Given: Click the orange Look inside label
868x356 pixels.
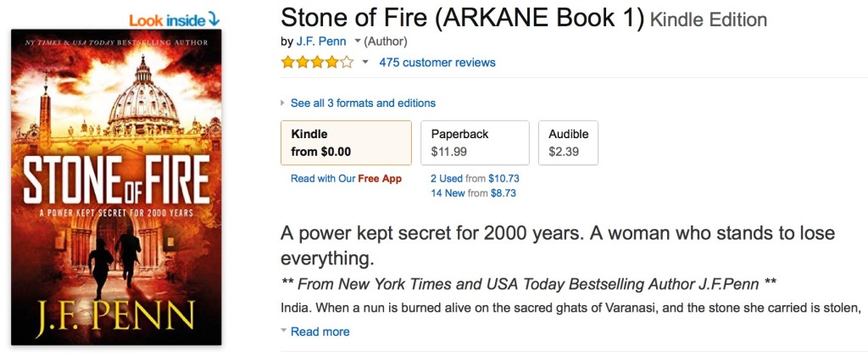Looking at the screenshot, I should pyautogui.click(x=165, y=19).
